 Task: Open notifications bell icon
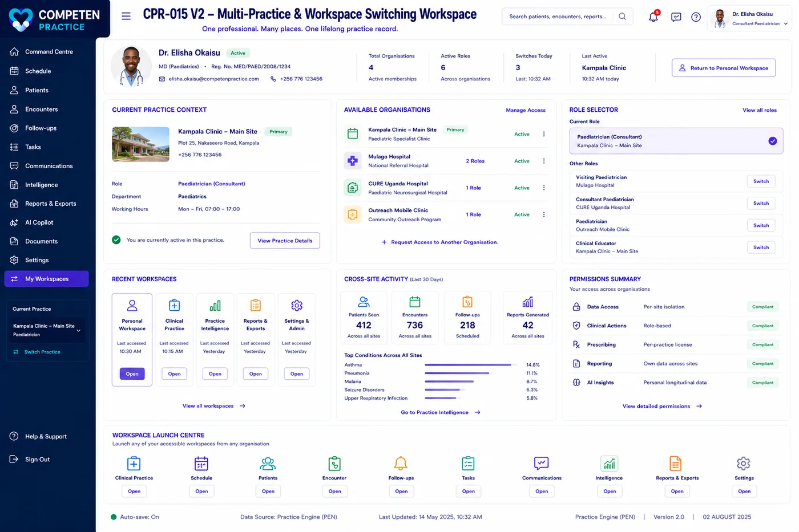[x=653, y=17]
